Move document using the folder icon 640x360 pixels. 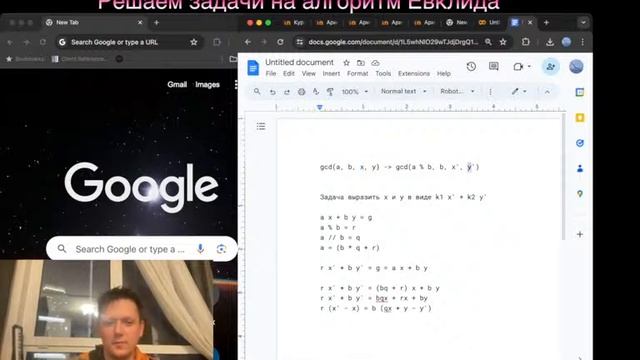[360, 63]
